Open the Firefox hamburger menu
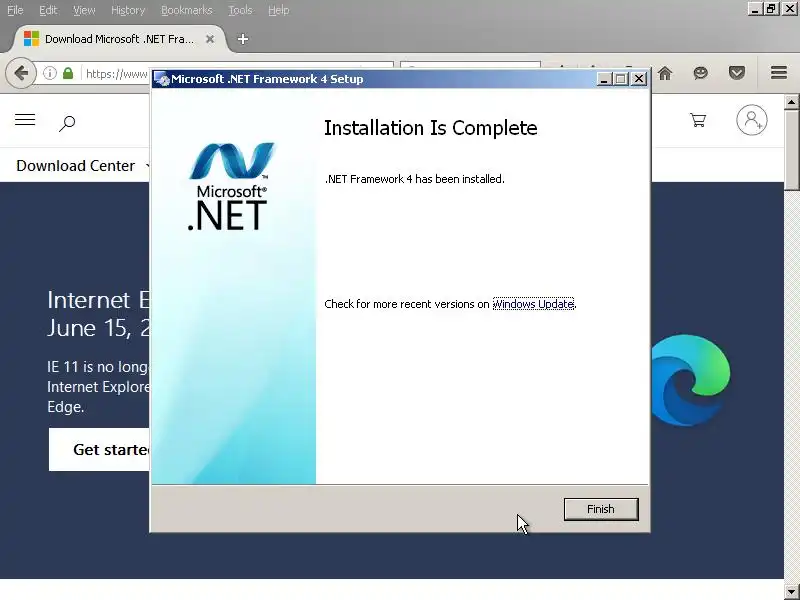800x600 pixels. click(779, 73)
